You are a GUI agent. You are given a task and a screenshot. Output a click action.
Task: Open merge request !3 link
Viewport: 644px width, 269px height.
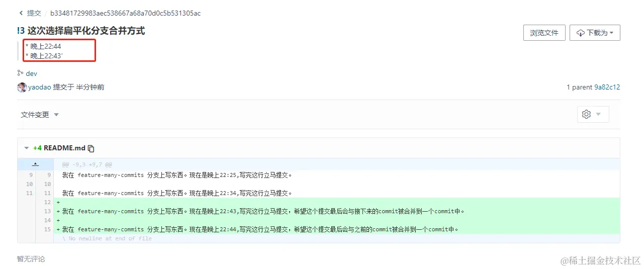click(x=21, y=31)
